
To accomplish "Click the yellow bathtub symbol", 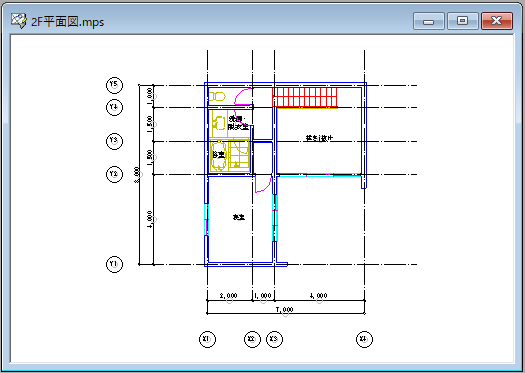I will point(219,156).
